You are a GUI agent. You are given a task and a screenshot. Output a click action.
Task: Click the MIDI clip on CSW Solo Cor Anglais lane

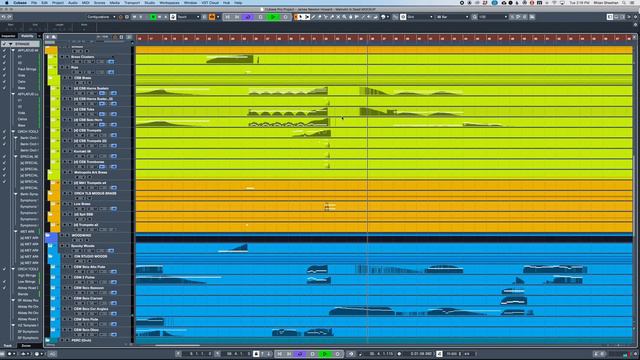coord(362,311)
